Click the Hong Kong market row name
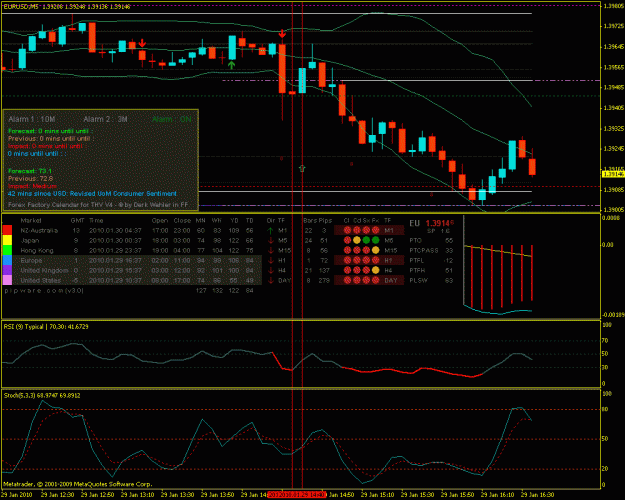The image size is (625, 500). point(37,250)
